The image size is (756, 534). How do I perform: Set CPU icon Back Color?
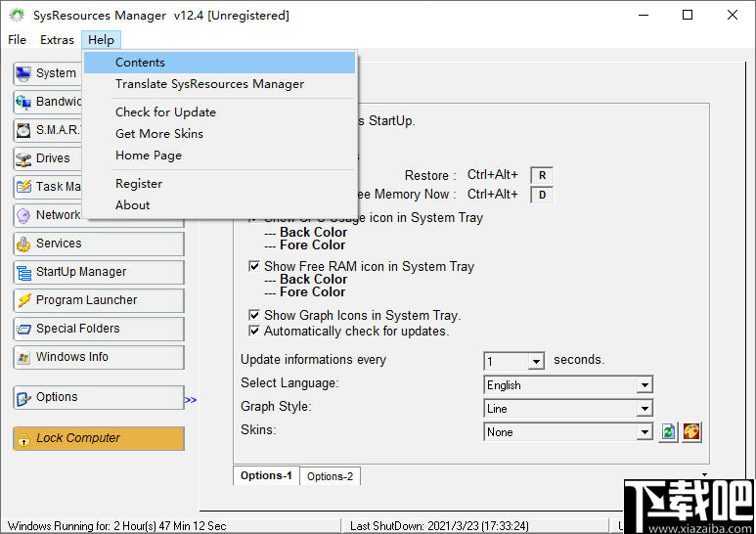313,233
